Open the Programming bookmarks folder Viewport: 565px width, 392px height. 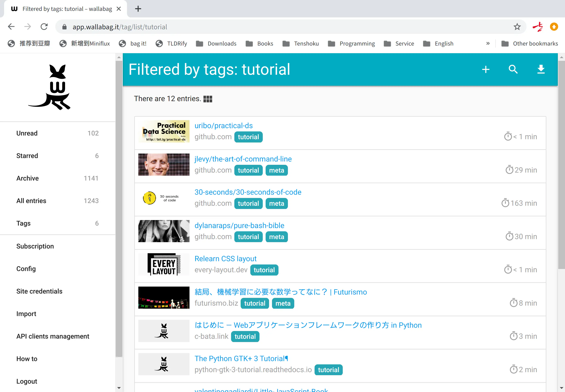tap(357, 43)
